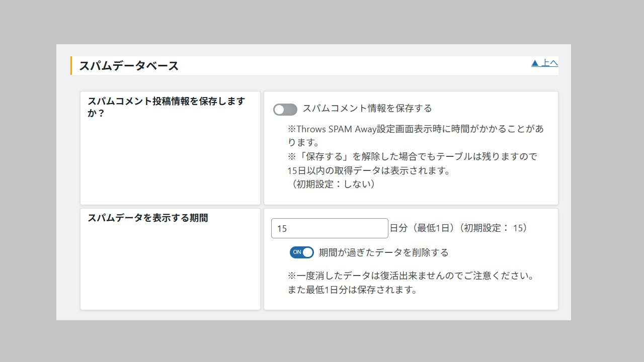Viewport: 644px width, 362px height.
Task: Click the スパムコメント投稿情報を保存しますか？ label
Action: click(x=167, y=107)
